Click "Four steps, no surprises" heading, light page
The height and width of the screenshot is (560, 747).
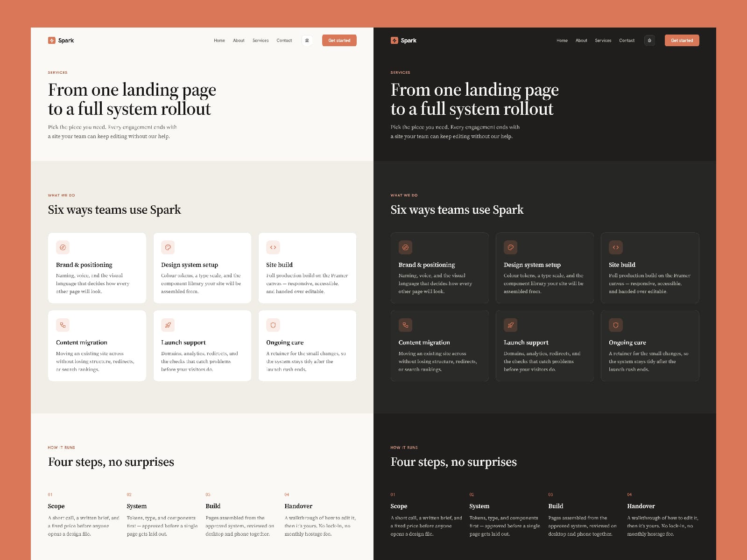pos(111,462)
